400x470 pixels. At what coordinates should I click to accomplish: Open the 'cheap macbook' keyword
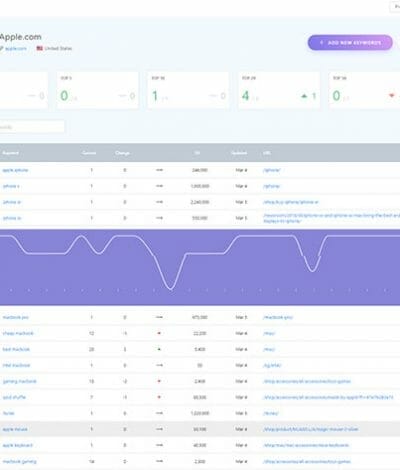18,333
